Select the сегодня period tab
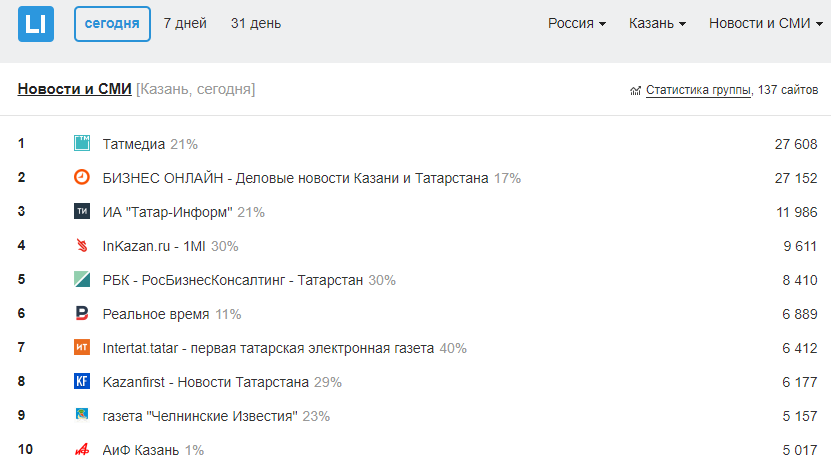Viewport: 831px width, 468px height. pos(112,24)
